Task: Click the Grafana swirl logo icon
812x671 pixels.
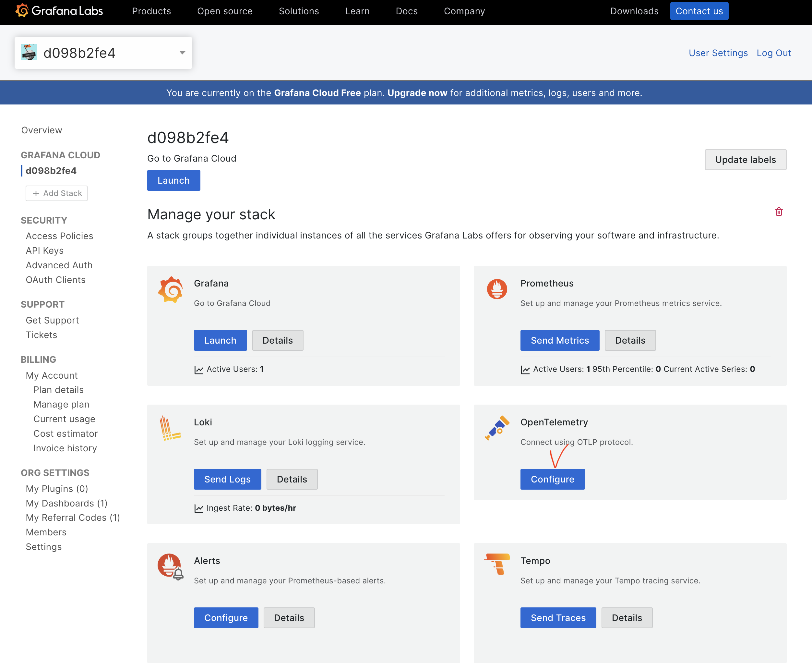Action: click(170, 289)
